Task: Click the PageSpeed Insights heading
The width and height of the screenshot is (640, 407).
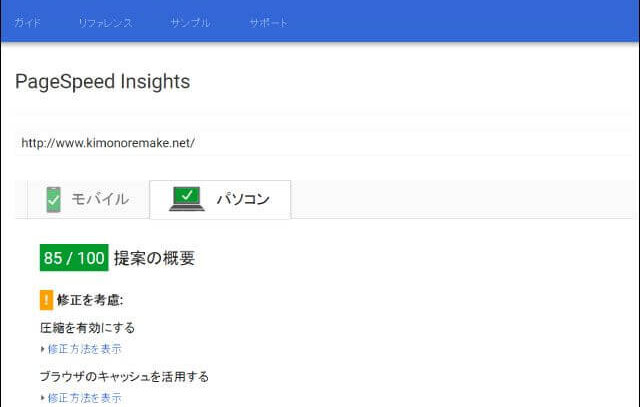Action: pyautogui.click(x=102, y=81)
